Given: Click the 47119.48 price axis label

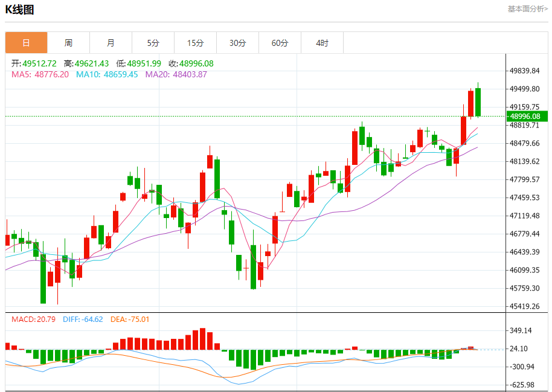Looking at the screenshot, I should pos(525,216).
